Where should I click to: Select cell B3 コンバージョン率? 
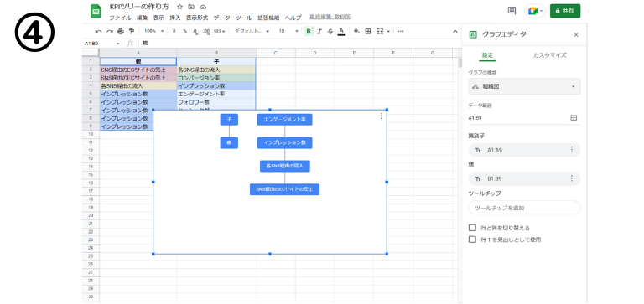[x=216, y=78]
